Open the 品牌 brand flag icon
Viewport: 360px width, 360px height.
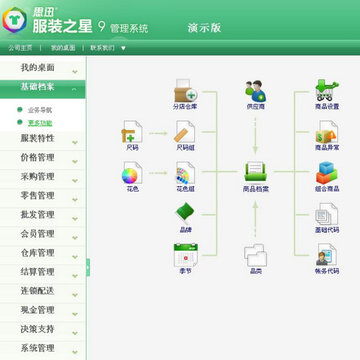[185, 213]
